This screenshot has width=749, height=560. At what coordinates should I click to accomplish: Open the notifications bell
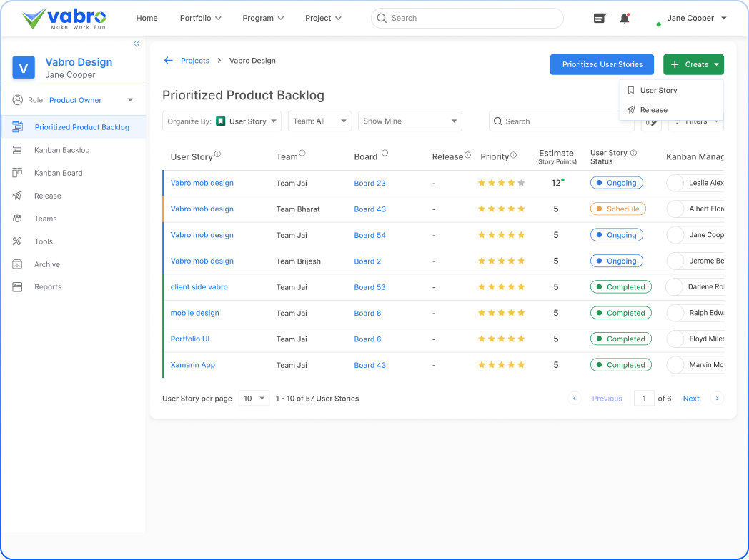625,19
